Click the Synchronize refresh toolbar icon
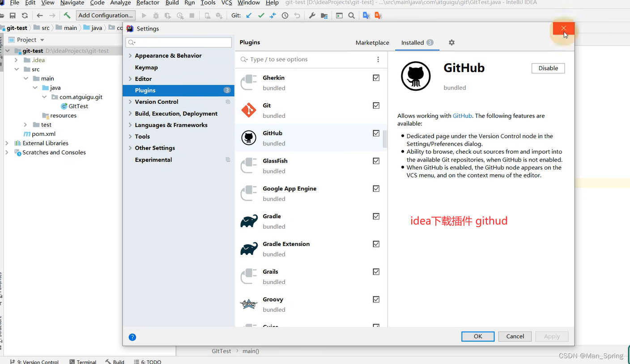This screenshot has height=364, width=630. 25,16
